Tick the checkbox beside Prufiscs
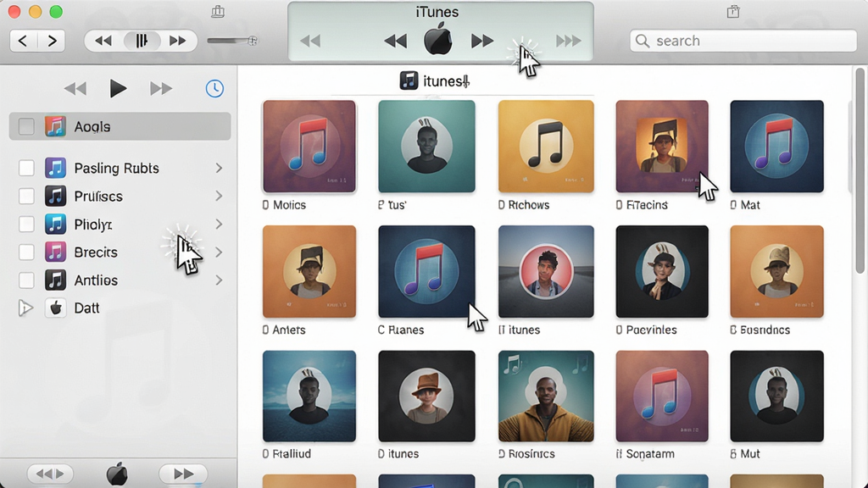Screen dimensions: 868x488 pos(26,196)
